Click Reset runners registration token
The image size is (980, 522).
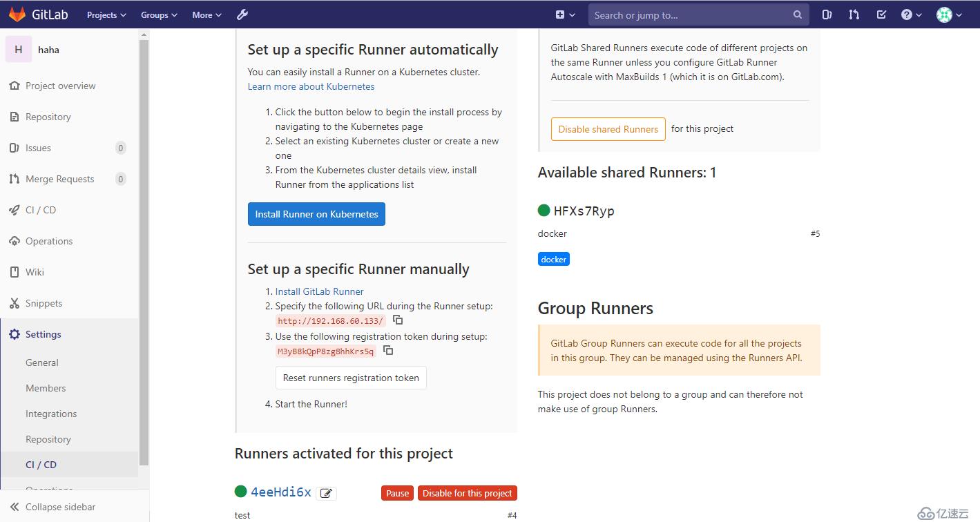point(351,378)
